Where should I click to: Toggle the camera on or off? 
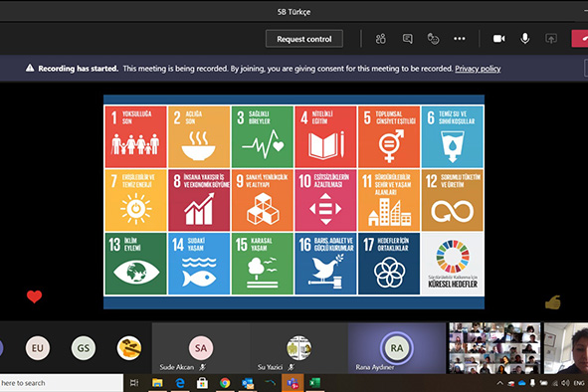point(498,39)
